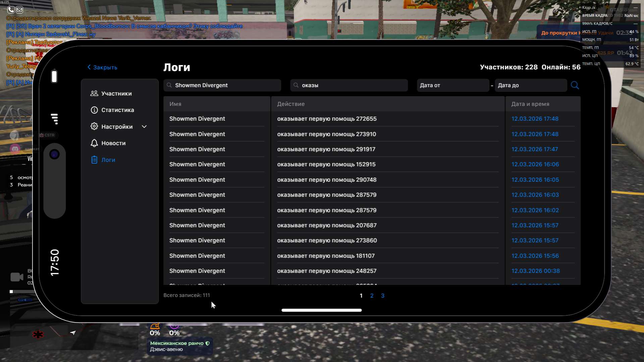Click the envelope mail icon at top-left
Screen dimensions: 644x362
(19, 10)
